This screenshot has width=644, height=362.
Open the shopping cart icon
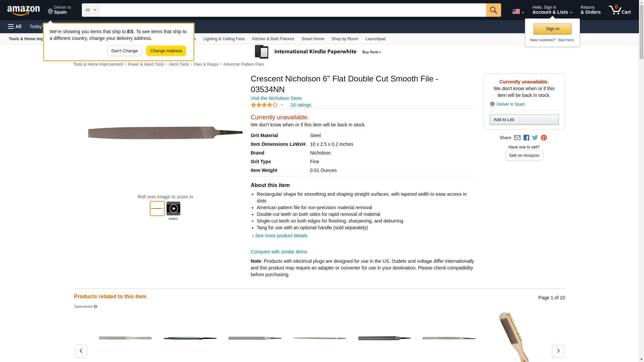pyautogui.click(x=620, y=10)
